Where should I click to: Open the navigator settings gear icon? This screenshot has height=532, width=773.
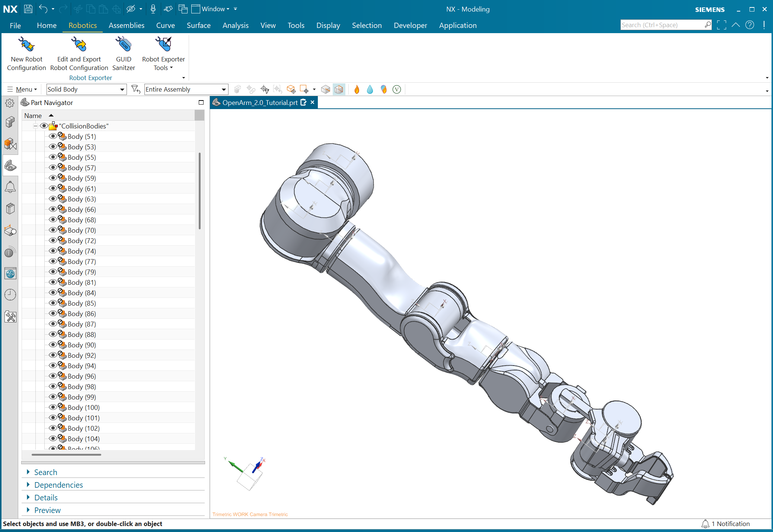point(10,103)
